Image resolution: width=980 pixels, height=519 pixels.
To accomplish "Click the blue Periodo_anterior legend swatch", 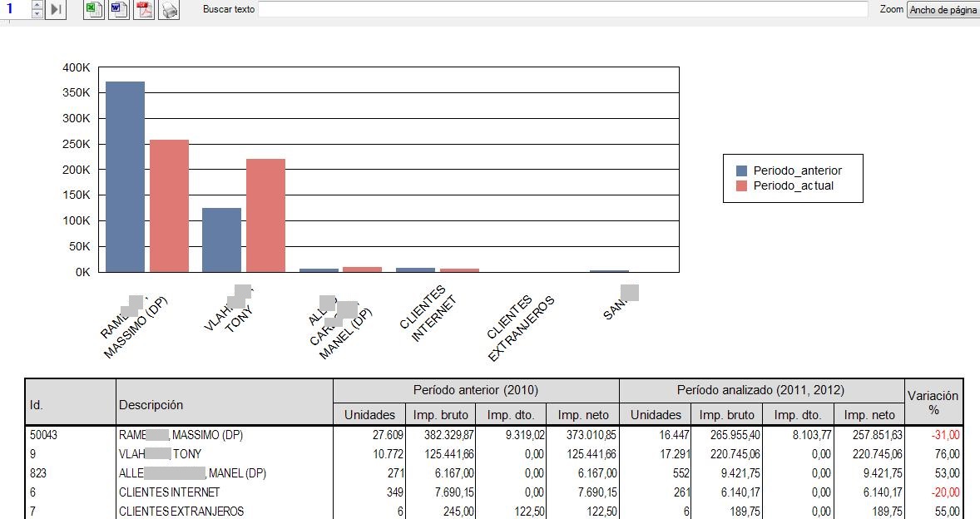I will click(x=742, y=171).
